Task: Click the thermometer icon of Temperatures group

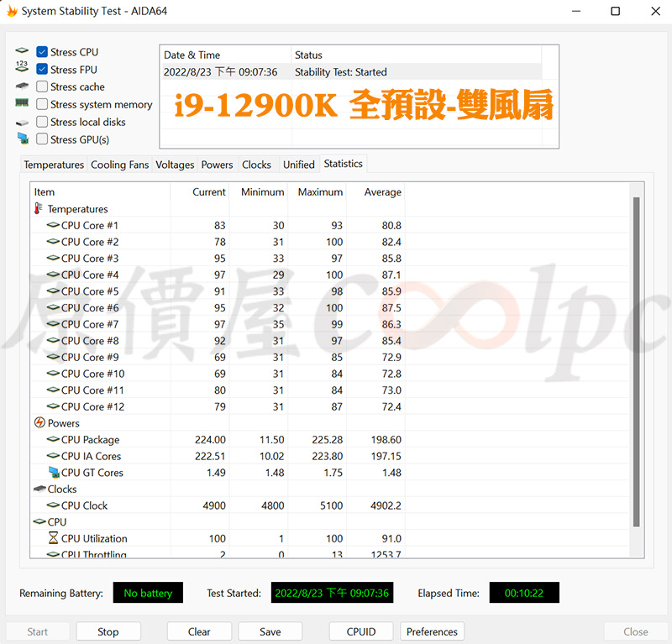Action: [39, 209]
